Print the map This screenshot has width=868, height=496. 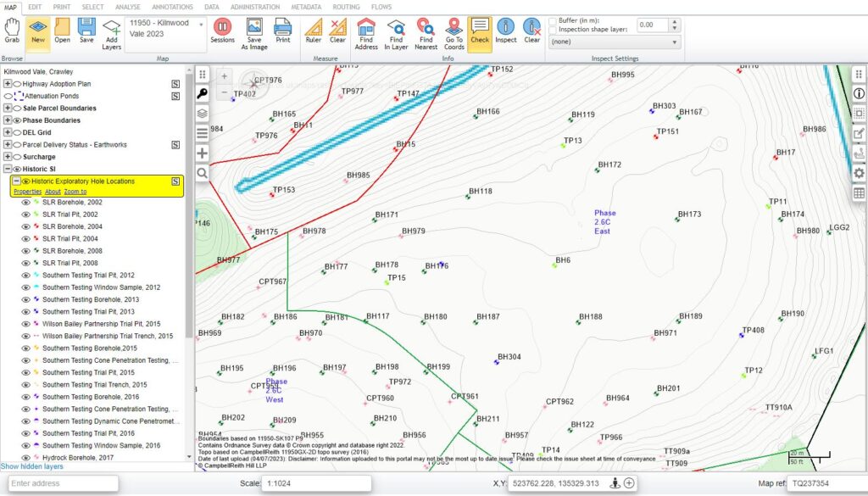[283, 31]
